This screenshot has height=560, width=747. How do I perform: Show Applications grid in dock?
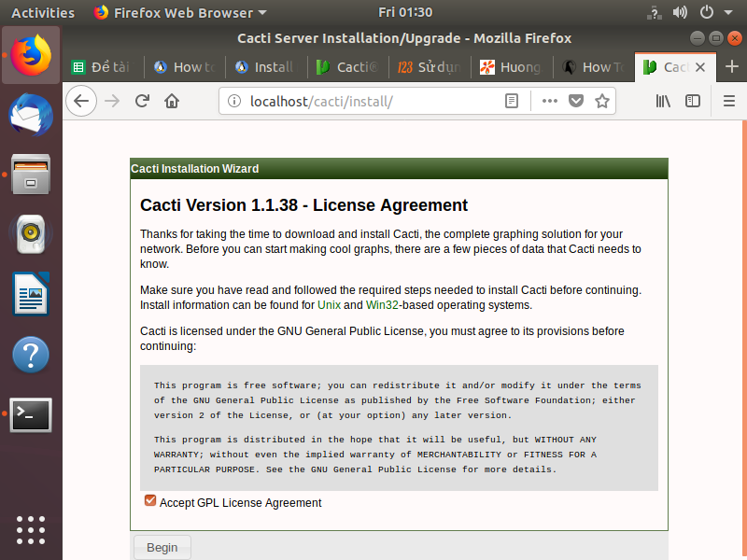31,530
